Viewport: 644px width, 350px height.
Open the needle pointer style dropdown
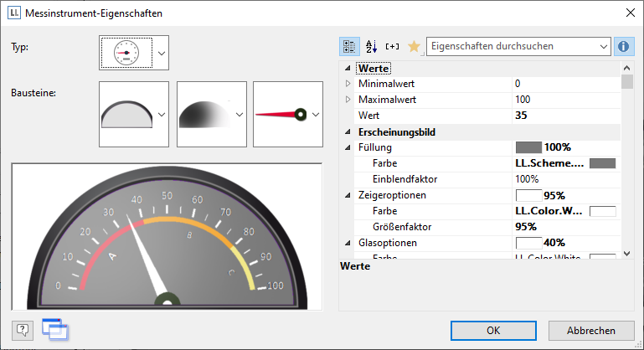click(x=316, y=115)
